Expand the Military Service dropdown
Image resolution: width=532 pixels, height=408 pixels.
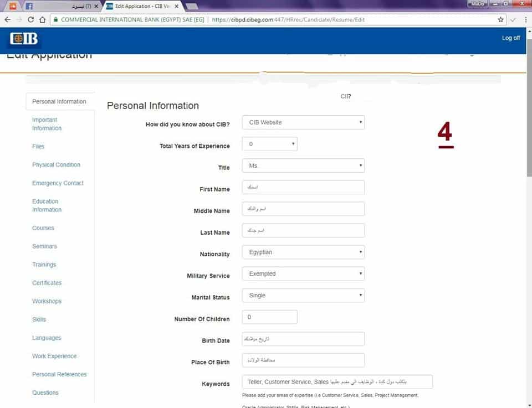tap(303, 274)
